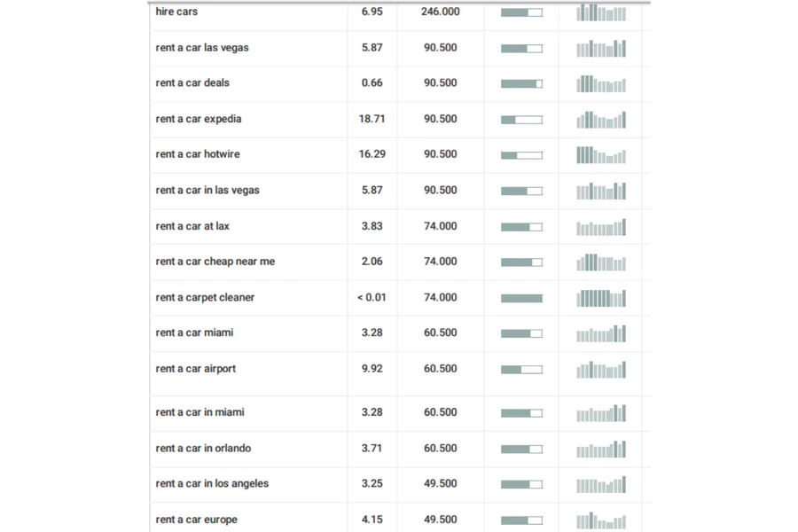Click the trend chart for hire cars
The image size is (798, 532).
point(601,12)
